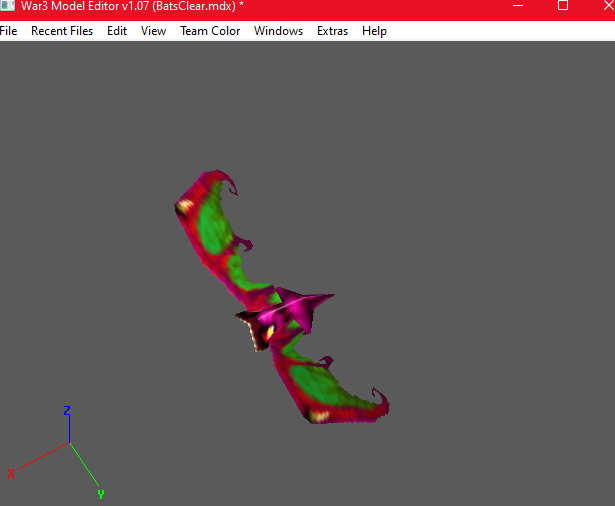615x506 pixels.
Task: Close the War3 Model Editor window
Action: click(608, 5)
